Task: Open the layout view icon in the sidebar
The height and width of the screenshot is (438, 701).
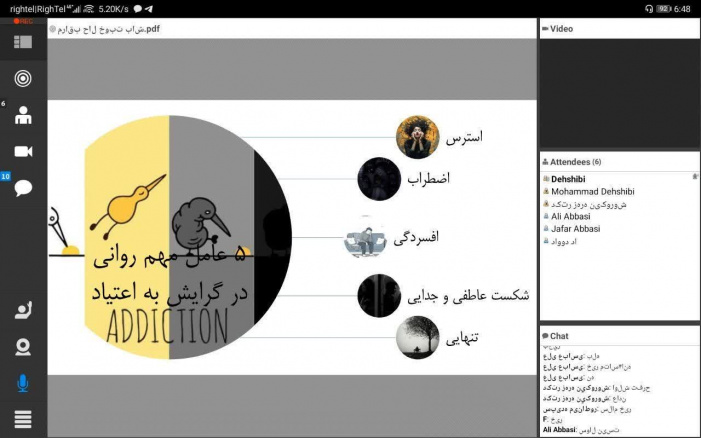Action: [23, 42]
